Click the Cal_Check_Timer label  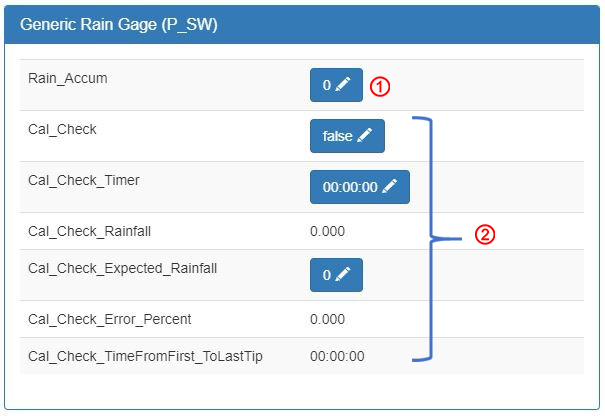click(x=84, y=180)
